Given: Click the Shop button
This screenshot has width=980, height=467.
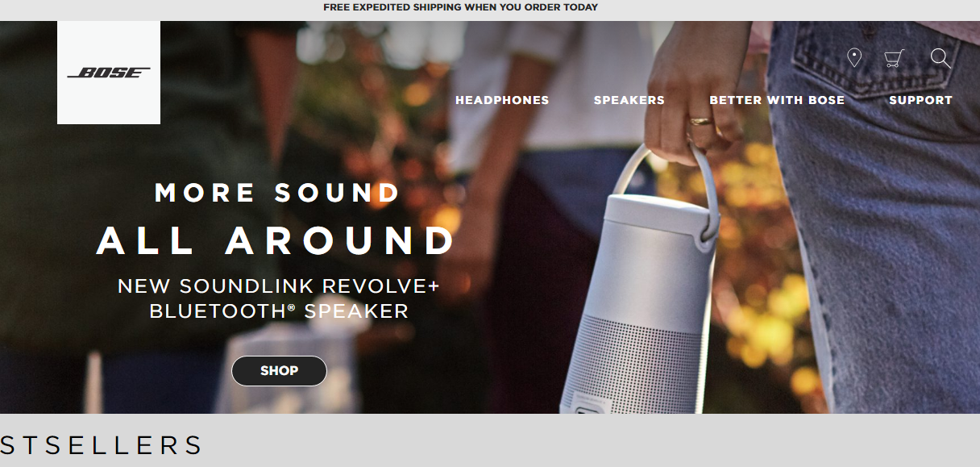Looking at the screenshot, I should coord(279,371).
